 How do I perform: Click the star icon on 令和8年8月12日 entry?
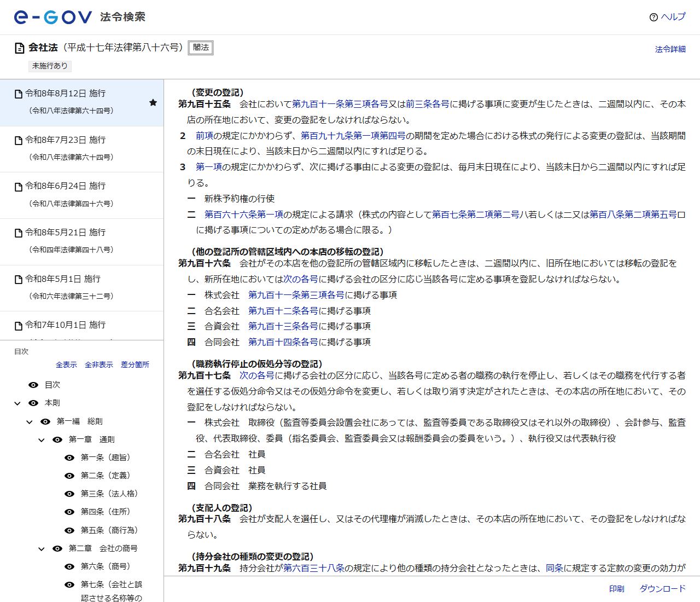153,102
